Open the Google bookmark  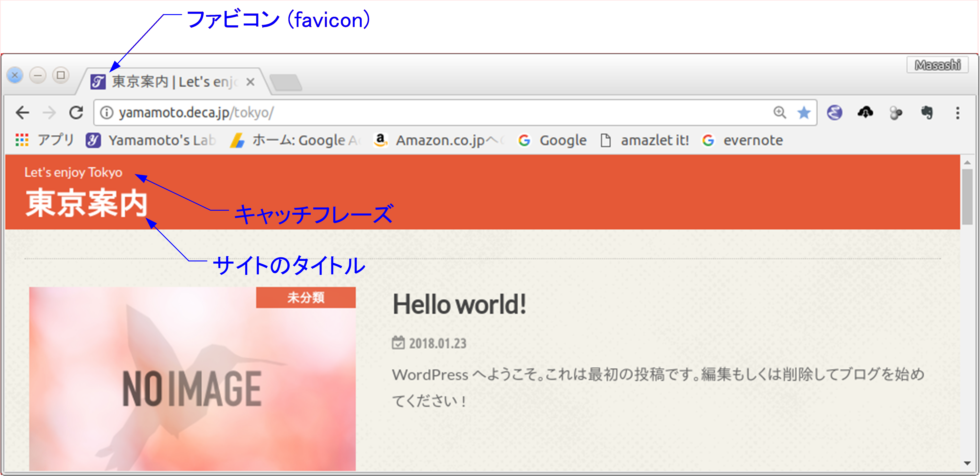pos(552,140)
